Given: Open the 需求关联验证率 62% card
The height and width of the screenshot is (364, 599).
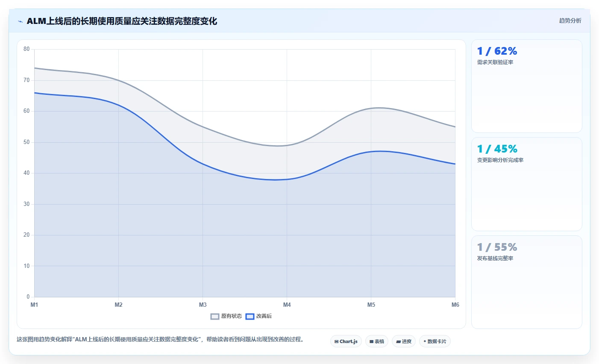Looking at the screenshot, I should (527, 86).
